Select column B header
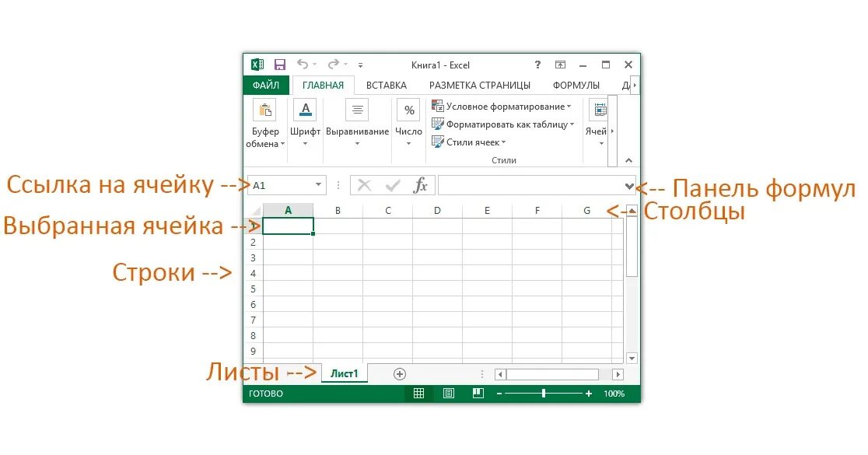Image resolution: width=868 pixels, height=455 pixels. tap(338, 210)
